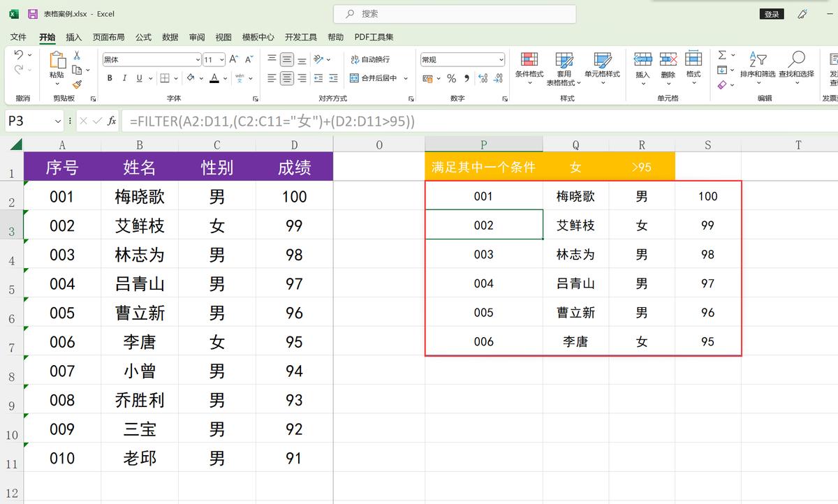Click the underline icon
Image resolution: width=838 pixels, height=504 pixels.
click(x=139, y=78)
